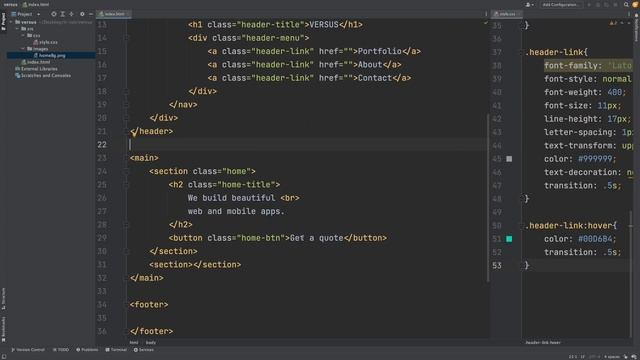Viewport: 640px width, 360px height.
Task: Open the Structure tool window stripe
Action: click(3, 298)
